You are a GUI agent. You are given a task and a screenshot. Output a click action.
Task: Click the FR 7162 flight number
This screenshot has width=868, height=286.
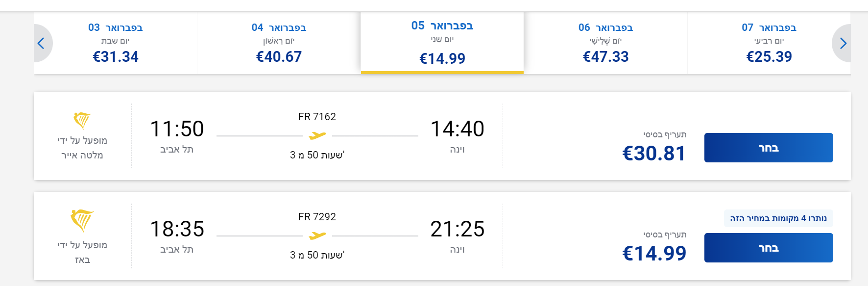click(x=317, y=117)
